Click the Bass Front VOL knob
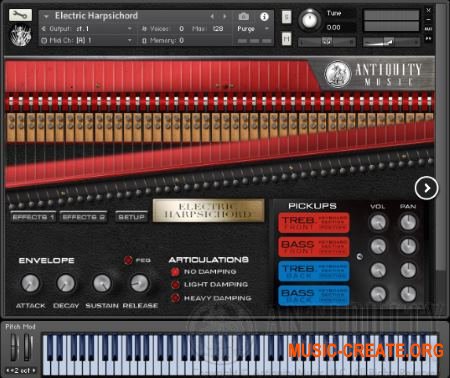Screen dimensions: 450x378 point(378,247)
